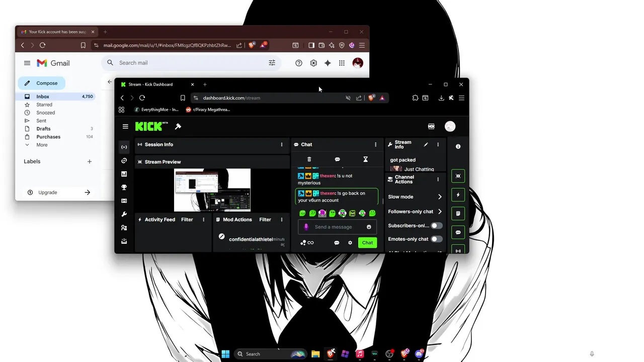644x362 pixels.
Task: Switch to Stream - Kick Dashboard tab
Action: (157, 84)
